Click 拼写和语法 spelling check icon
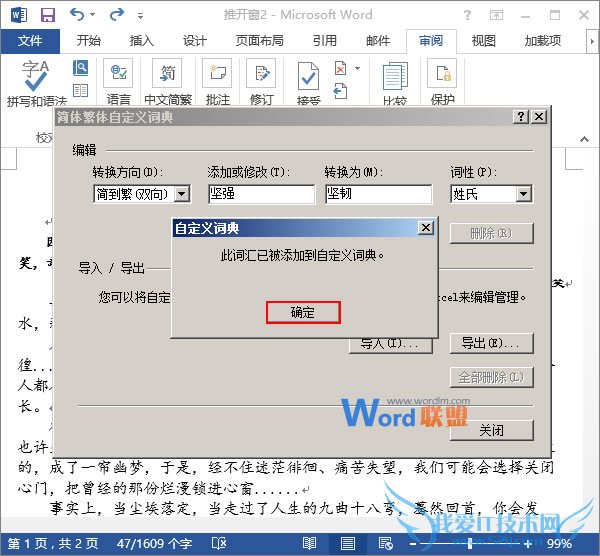 [36, 76]
